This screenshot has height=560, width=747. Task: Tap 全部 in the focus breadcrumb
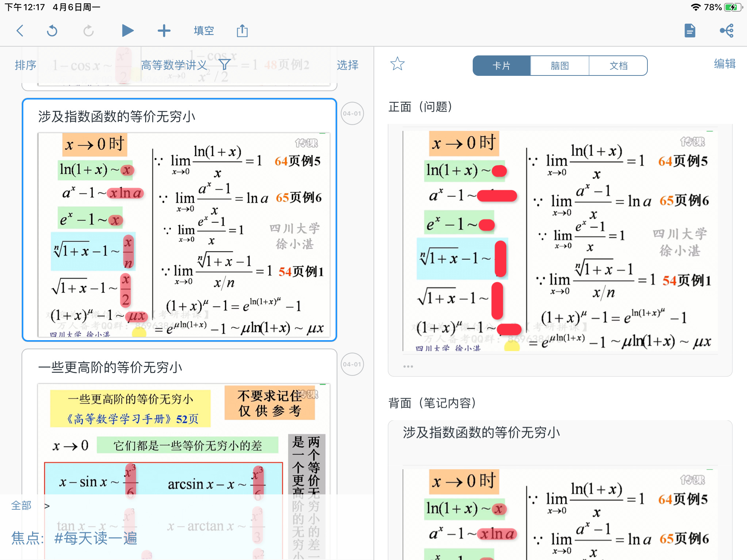pyautogui.click(x=21, y=506)
